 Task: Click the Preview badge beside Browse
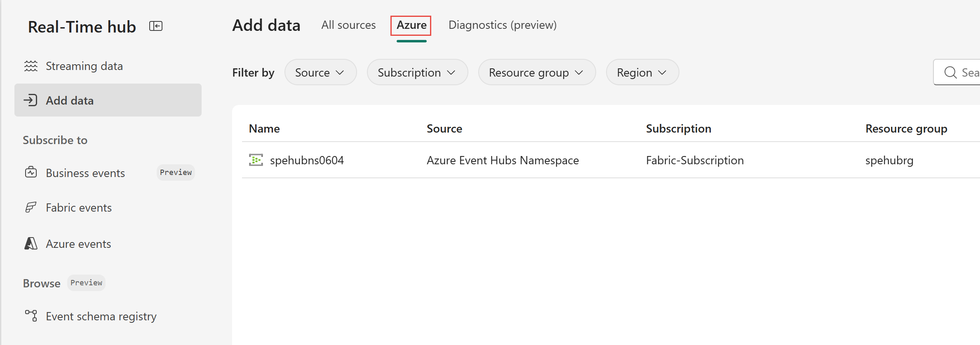click(x=86, y=283)
